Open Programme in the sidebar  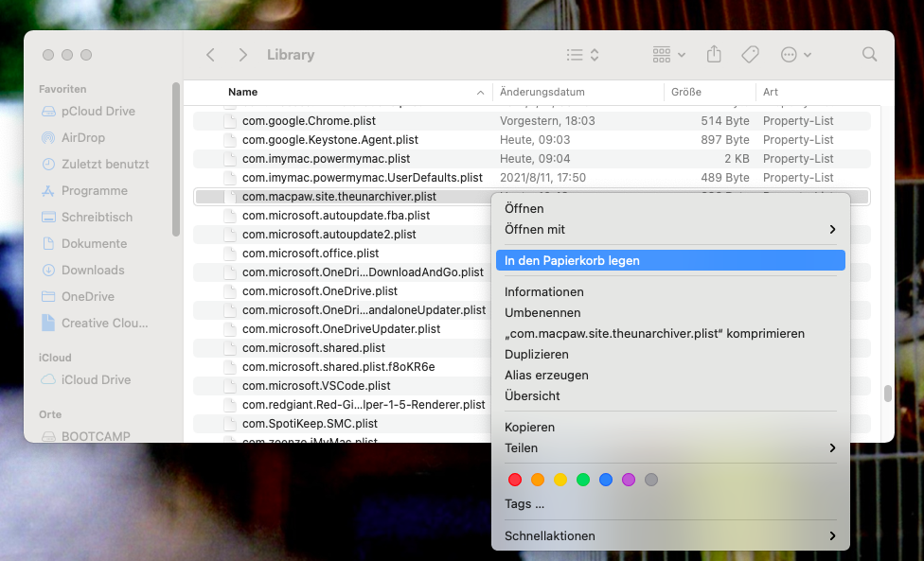pos(84,191)
